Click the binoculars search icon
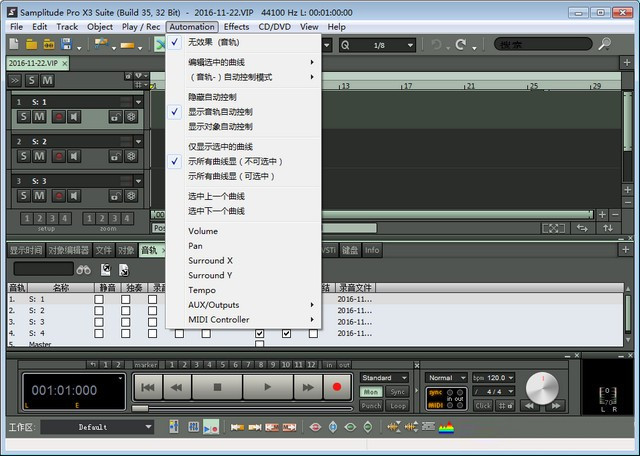Image resolution: width=640 pixels, height=456 pixels. [x=83, y=269]
